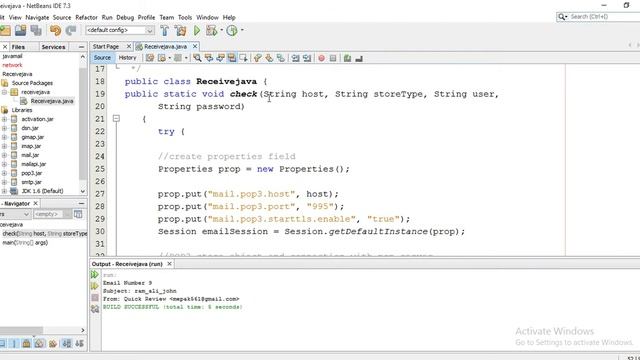The image size is (640, 360).
Task: Click the Open Project toolbar icon
Action: click(20, 30)
